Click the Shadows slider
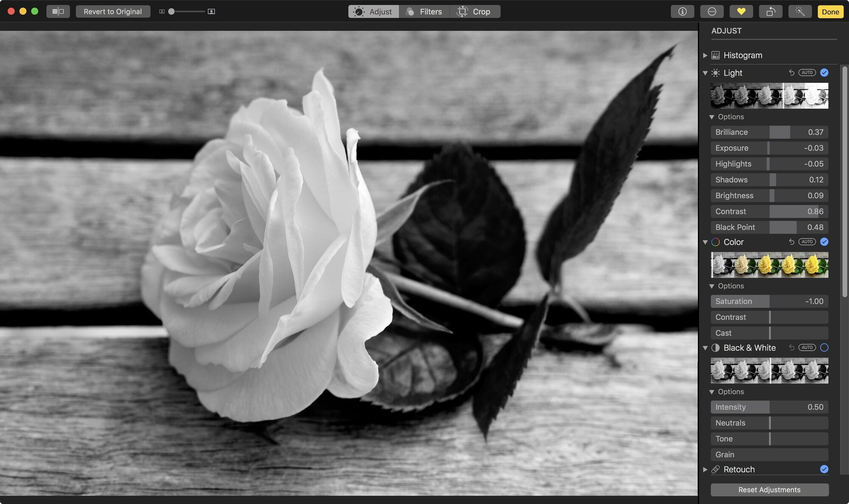 tap(769, 179)
